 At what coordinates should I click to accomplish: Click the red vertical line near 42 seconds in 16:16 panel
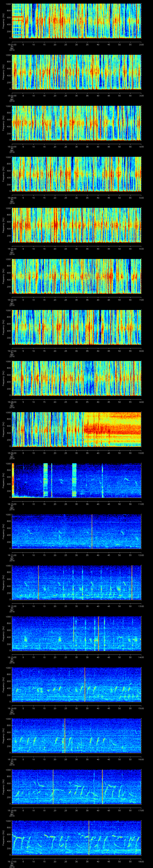pyautogui.click(x=102, y=786)
